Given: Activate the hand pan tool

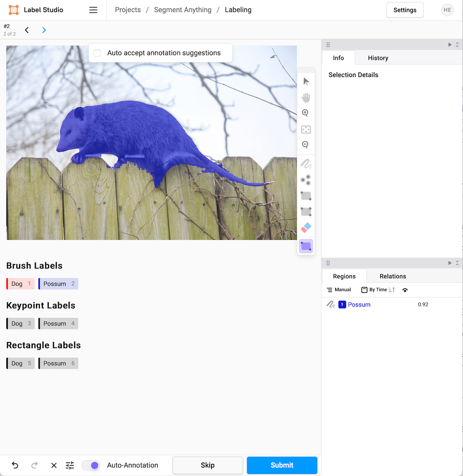Looking at the screenshot, I should (x=306, y=97).
